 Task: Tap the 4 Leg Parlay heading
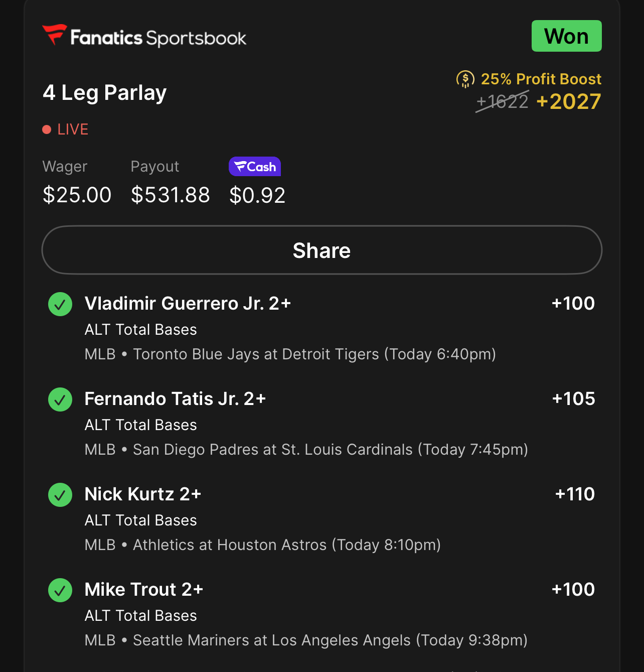coord(105,93)
